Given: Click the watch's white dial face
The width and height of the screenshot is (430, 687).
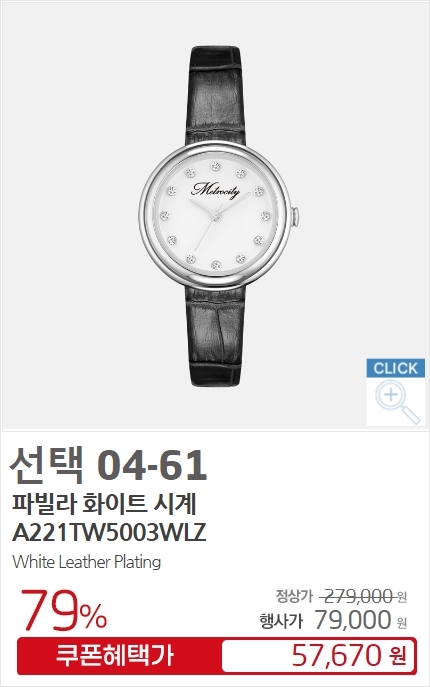Looking at the screenshot, I should tap(215, 216).
